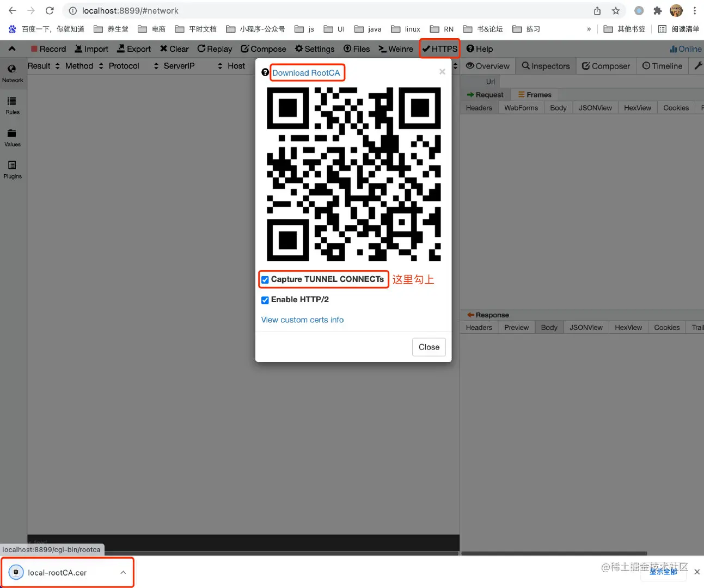Switch to the Overview tab
This screenshot has width=704, height=588.
[x=488, y=66]
